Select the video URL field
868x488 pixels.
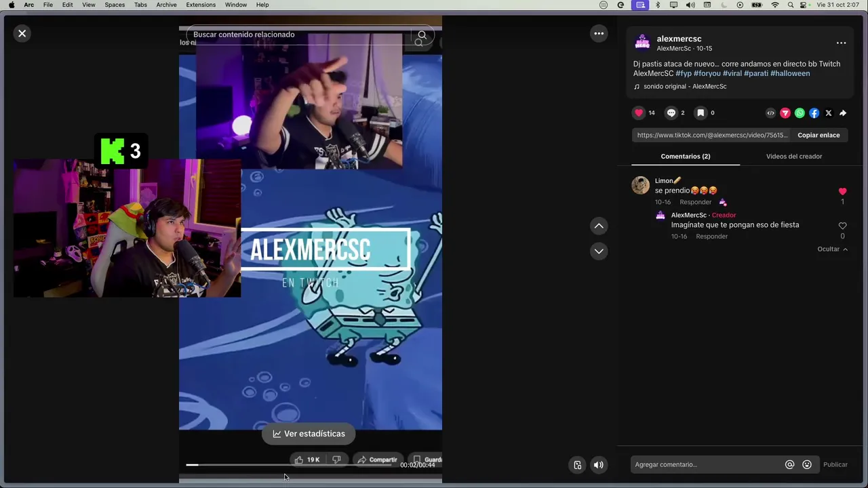pyautogui.click(x=712, y=135)
